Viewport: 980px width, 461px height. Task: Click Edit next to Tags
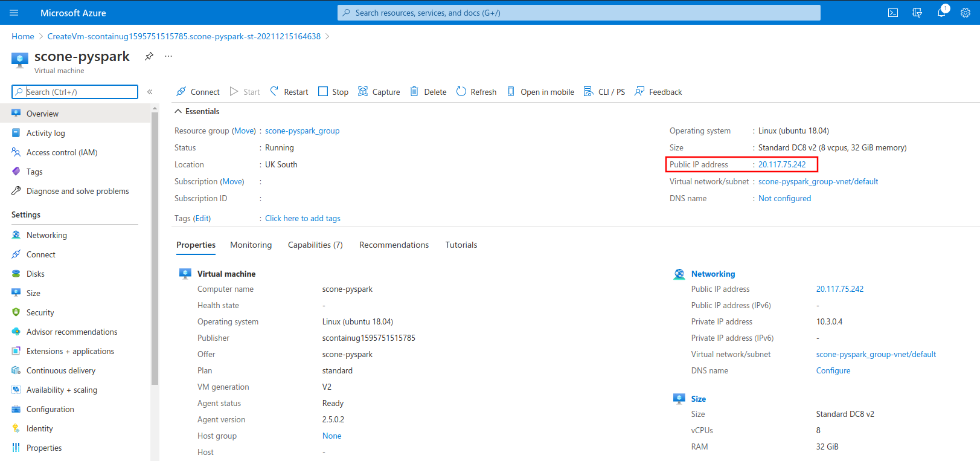click(x=202, y=218)
